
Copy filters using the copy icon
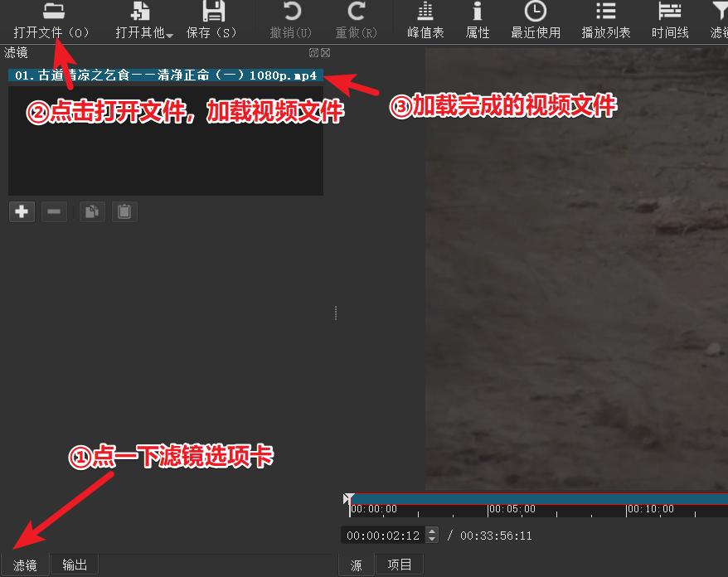click(91, 211)
